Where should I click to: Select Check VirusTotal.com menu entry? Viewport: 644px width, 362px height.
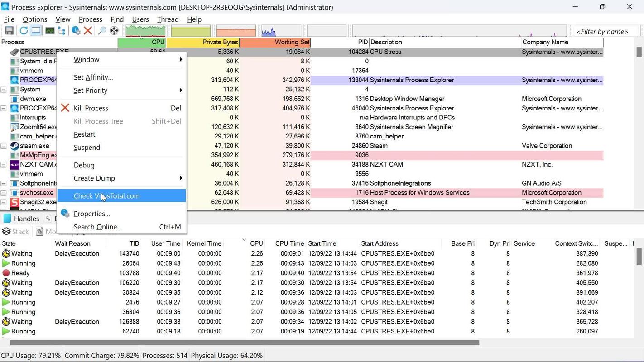coord(121,195)
